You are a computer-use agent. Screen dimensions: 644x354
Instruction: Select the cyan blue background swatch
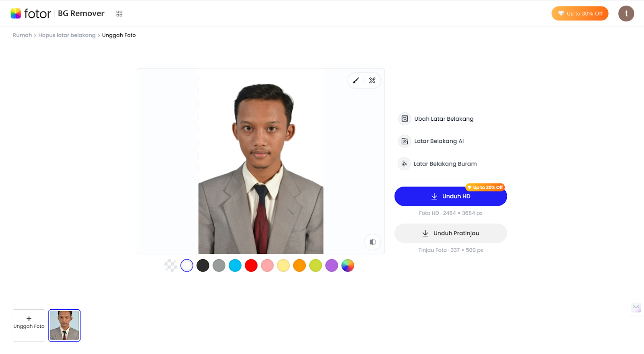tap(235, 265)
